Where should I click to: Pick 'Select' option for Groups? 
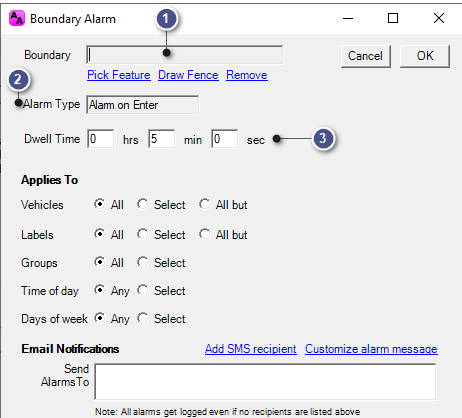[x=143, y=262]
